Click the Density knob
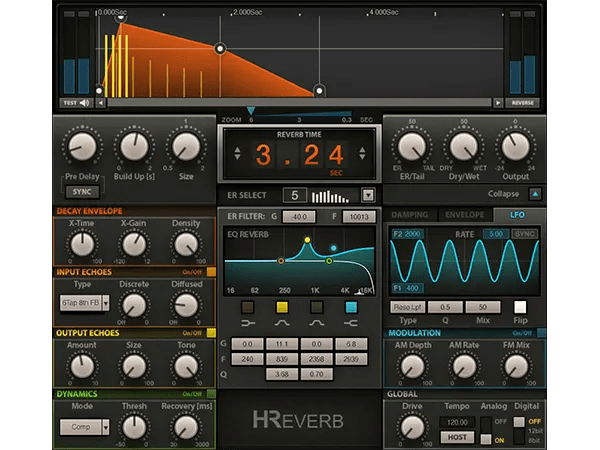The height and width of the screenshot is (450, 600). (186, 245)
